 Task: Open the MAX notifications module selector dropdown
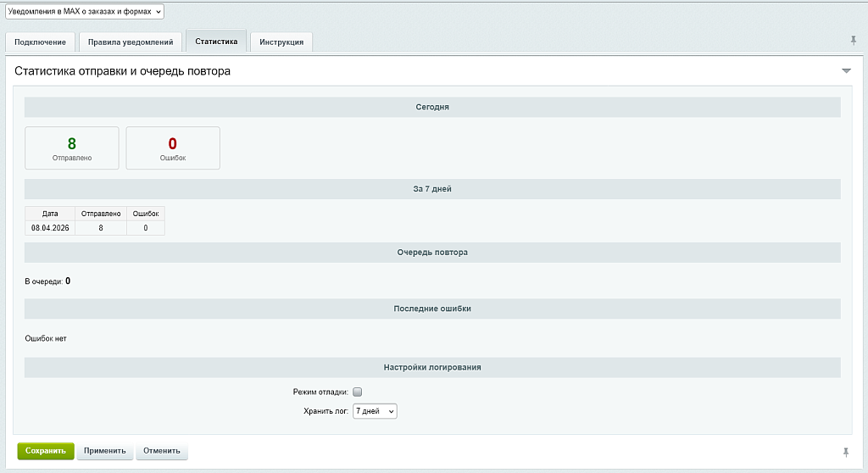[x=84, y=12]
